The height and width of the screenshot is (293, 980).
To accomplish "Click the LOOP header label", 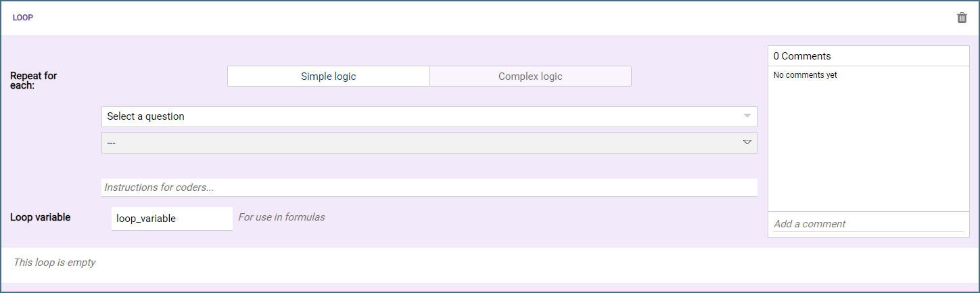I will click(23, 18).
